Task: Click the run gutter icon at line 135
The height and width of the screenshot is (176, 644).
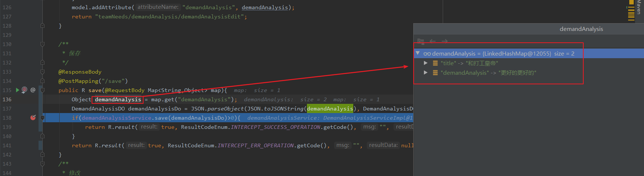Action: tap(17, 90)
